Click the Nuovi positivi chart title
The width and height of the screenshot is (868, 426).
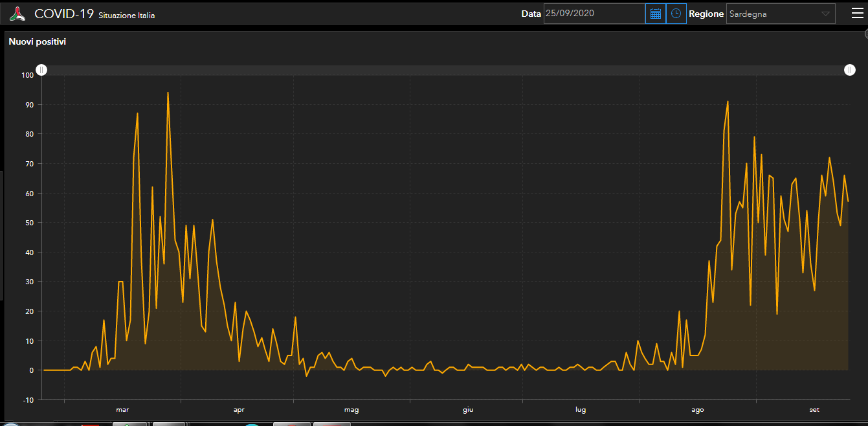tap(37, 41)
